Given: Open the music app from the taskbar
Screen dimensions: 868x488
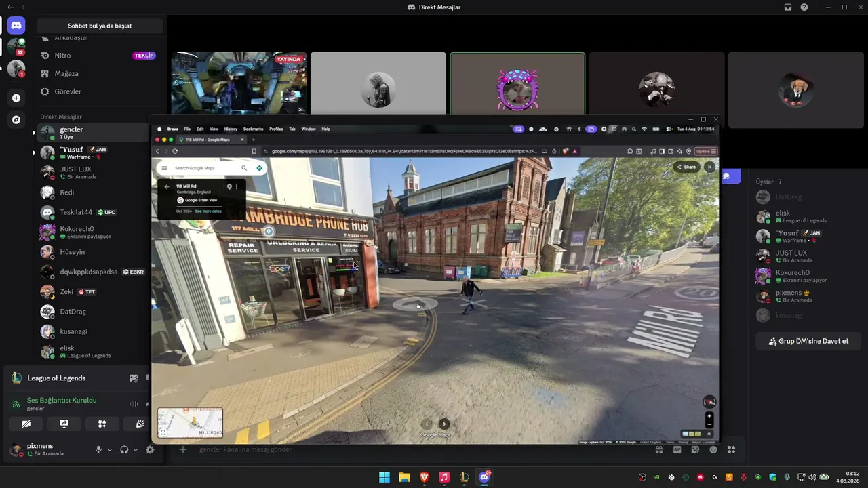Looking at the screenshot, I should click(444, 477).
